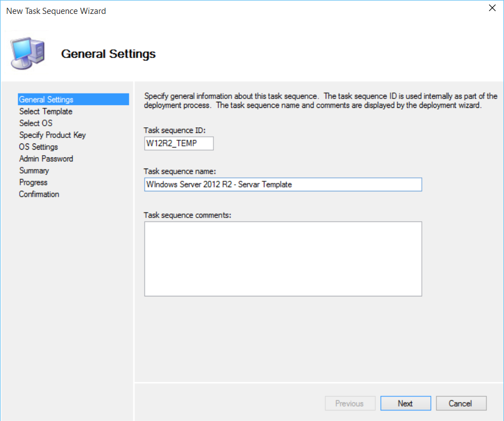
Task: Click inside Task sequence comments box
Action: click(x=282, y=259)
